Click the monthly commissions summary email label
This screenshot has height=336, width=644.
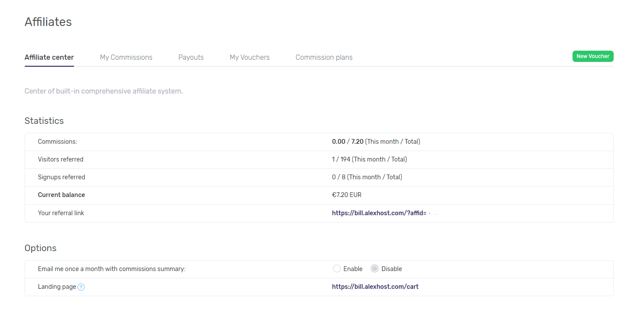pyautogui.click(x=111, y=269)
